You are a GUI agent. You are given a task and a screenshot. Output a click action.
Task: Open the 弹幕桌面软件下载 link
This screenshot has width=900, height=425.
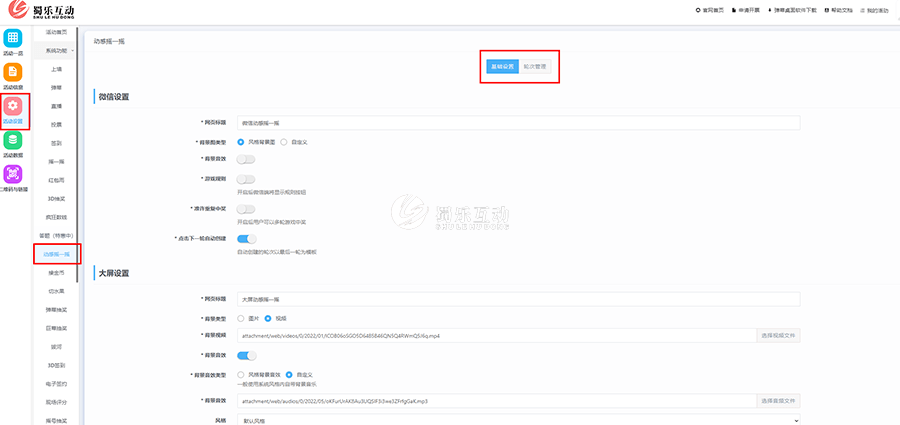pos(792,10)
